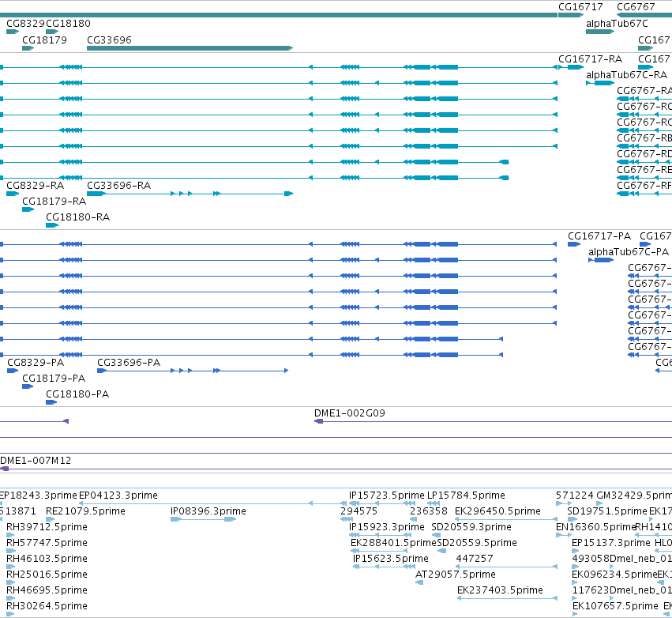Screen dimensions: 672x618
Task: Click the RH57747.5prime EST label
Action: (47, 543)
